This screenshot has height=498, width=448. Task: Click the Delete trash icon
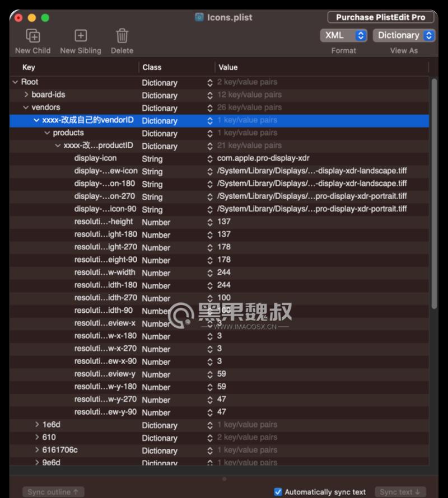click(122, 36)
